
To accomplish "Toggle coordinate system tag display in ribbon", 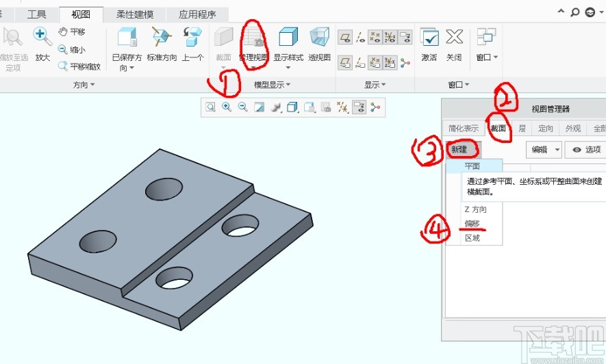I will [x=390, y=62].
